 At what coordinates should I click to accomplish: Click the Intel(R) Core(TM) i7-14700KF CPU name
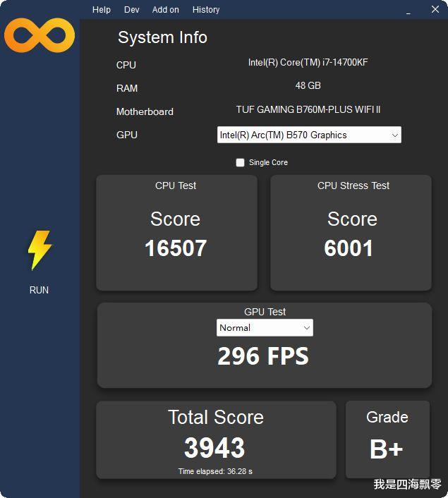pos(308,62)
